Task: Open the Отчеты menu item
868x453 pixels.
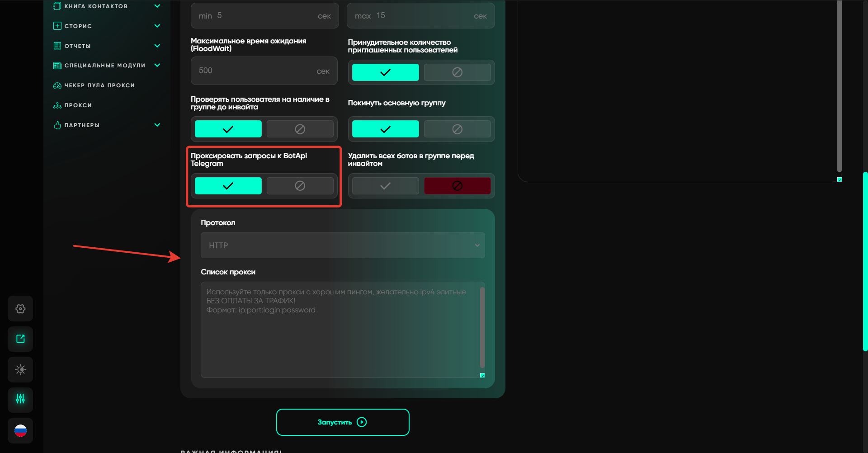Action: (x=78, y=46)
